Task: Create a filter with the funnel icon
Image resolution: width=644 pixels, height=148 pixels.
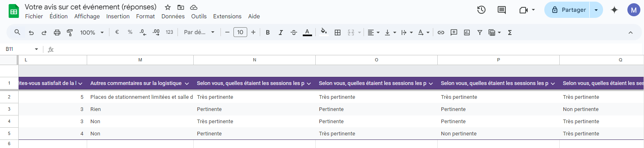Action: 480,33
